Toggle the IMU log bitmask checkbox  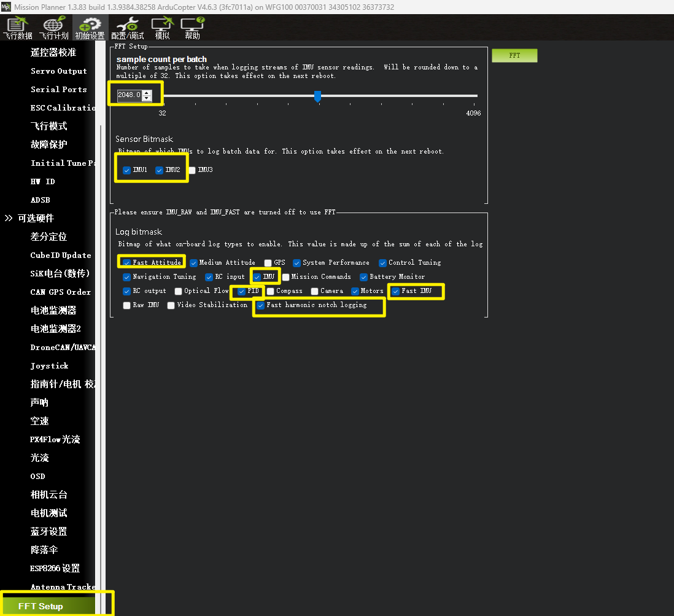(257, 277)
